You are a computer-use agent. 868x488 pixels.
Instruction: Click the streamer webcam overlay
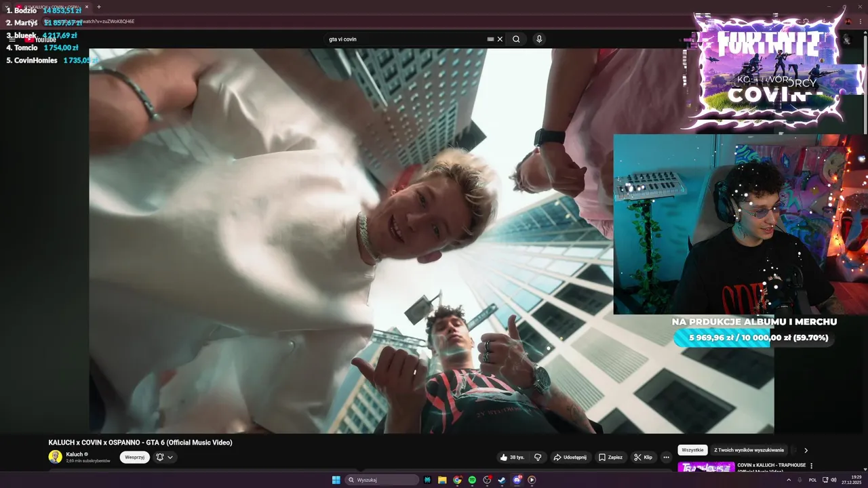click(741, 224)
